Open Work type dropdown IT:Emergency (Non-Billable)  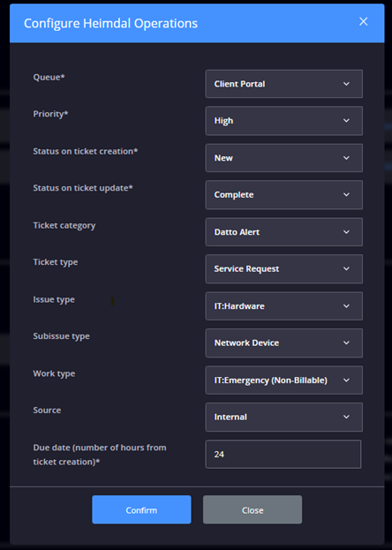(x=284, y=380)
